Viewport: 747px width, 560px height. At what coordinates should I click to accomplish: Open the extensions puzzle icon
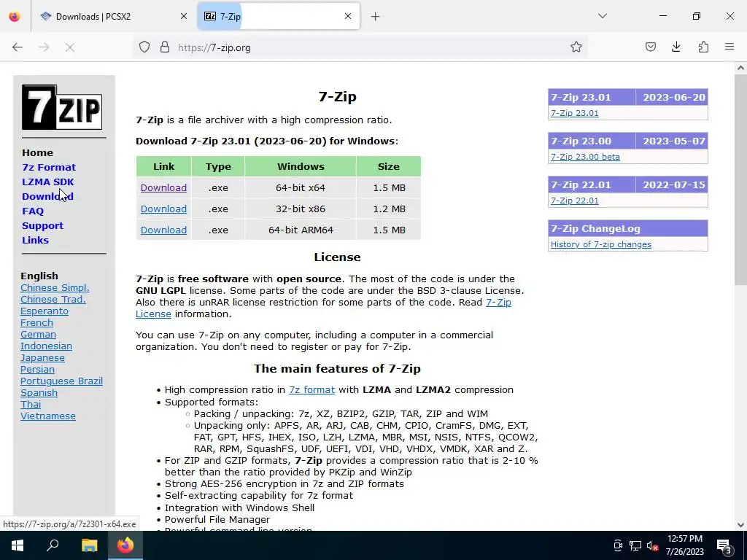(704, 47)
